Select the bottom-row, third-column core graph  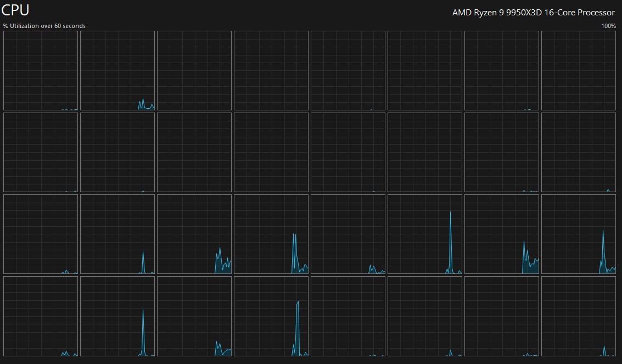pos(194,316)
